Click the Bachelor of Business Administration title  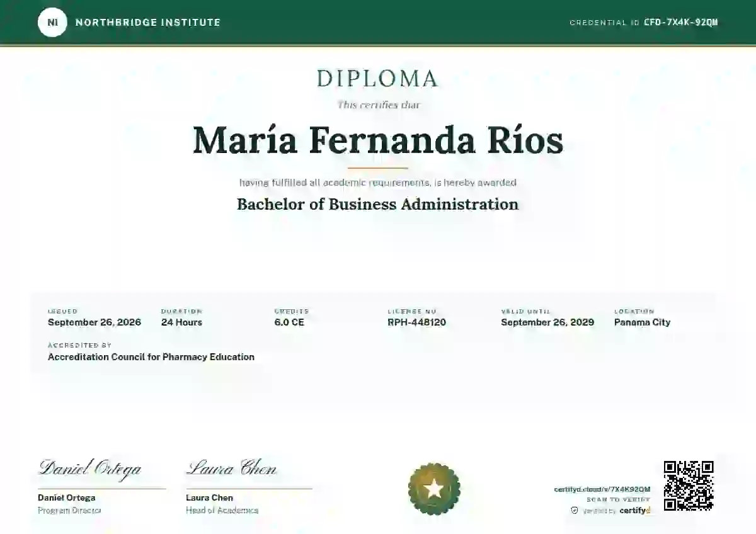(x=378, y=205)
